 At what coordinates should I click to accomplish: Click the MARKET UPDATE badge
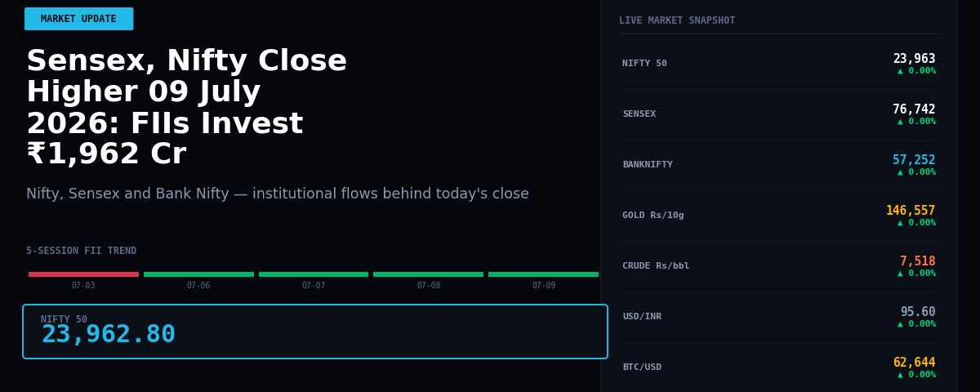coord(78,19)
